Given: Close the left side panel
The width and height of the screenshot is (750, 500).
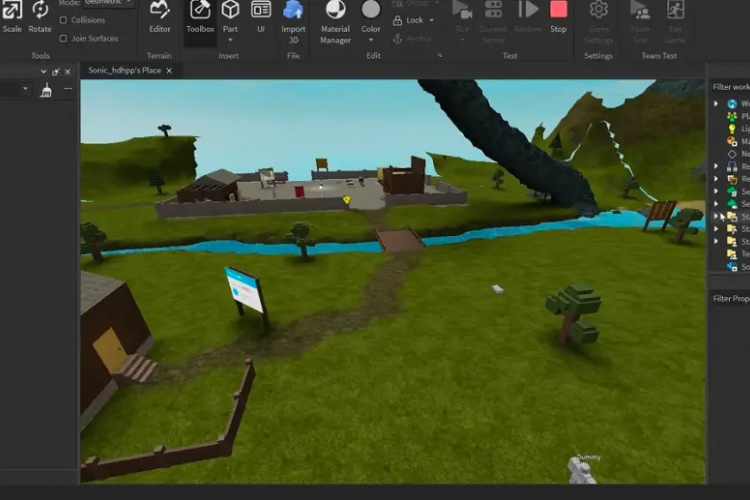Looking at the screenshot, I should 67,72.
